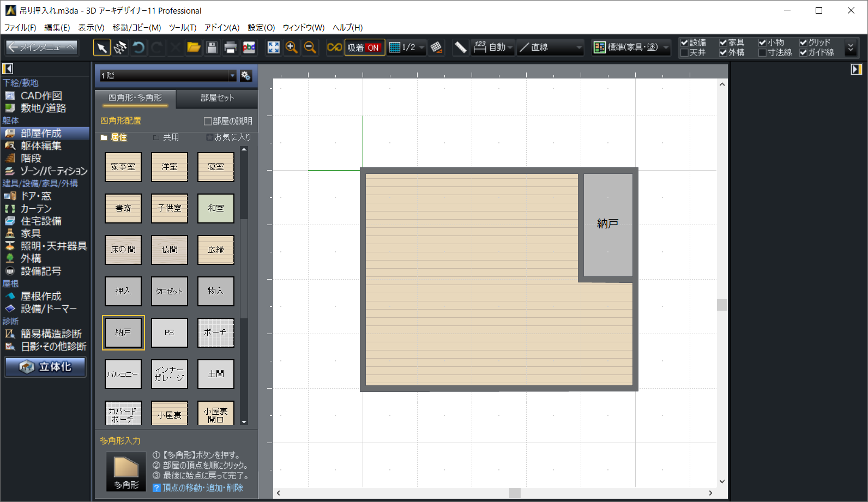868x502 pixels.
Task: Enable the 寸法線 checkbox
Action: [x=763, y=53]
